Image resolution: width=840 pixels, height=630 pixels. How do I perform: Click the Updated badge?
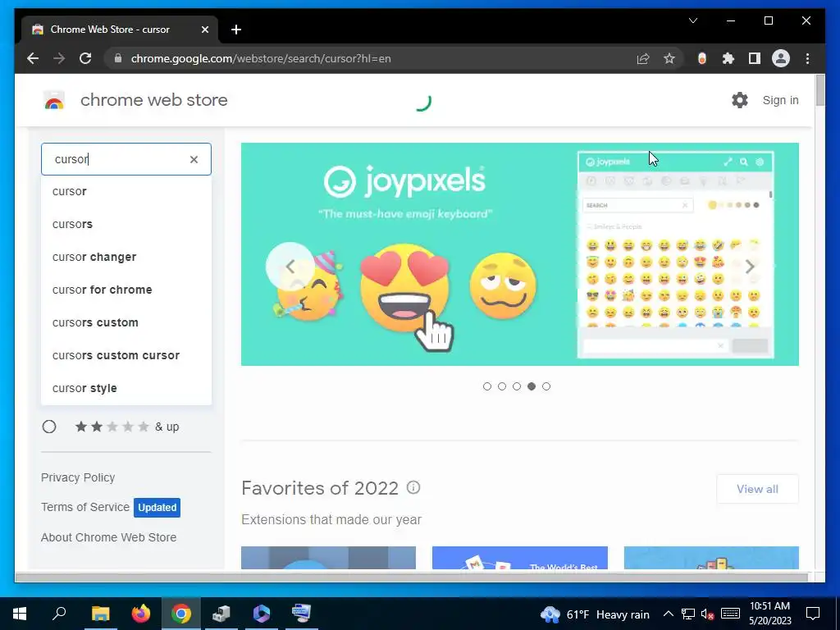click(157, 507)
